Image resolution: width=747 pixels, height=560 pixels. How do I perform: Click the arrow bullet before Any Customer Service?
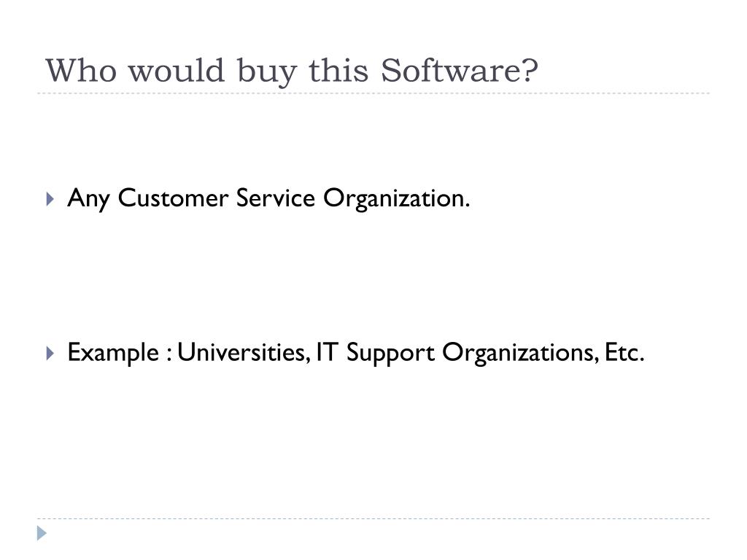tap(50, 198)
